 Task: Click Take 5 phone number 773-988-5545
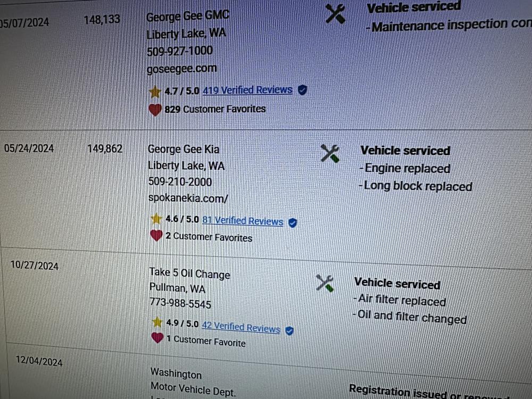(180, 304)
